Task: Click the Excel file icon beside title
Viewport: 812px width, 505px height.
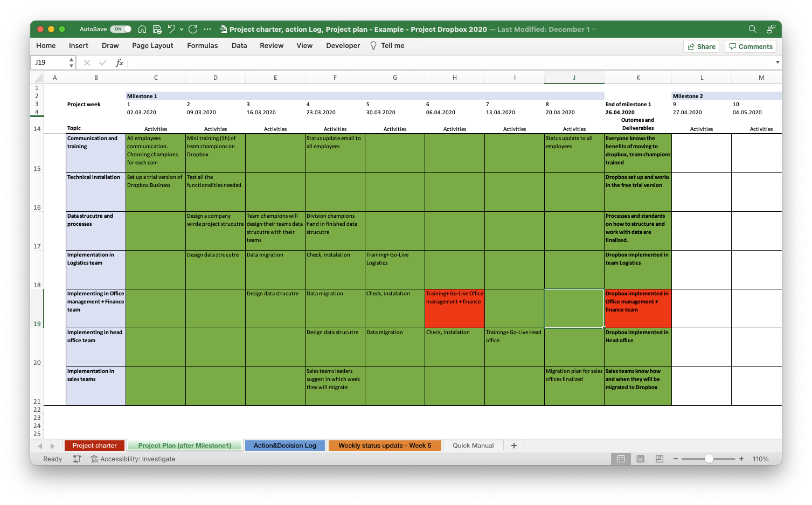Action: (223, 29)
